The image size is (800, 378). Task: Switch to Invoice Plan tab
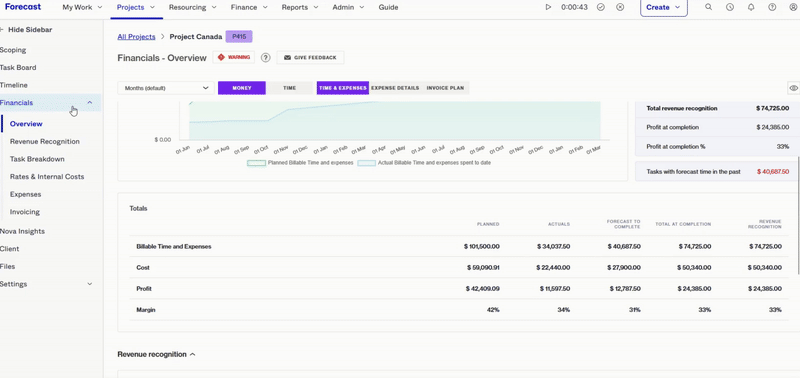tap(445, 88)
